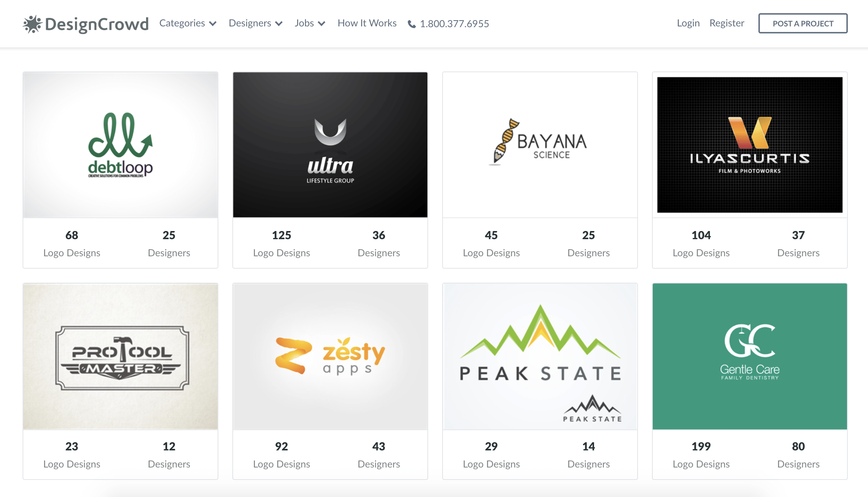This screenshot has height=497, width=868.
Task: Open the ultra Lifestyle Group logo thumbnail
Action: [x=330, y=145]
